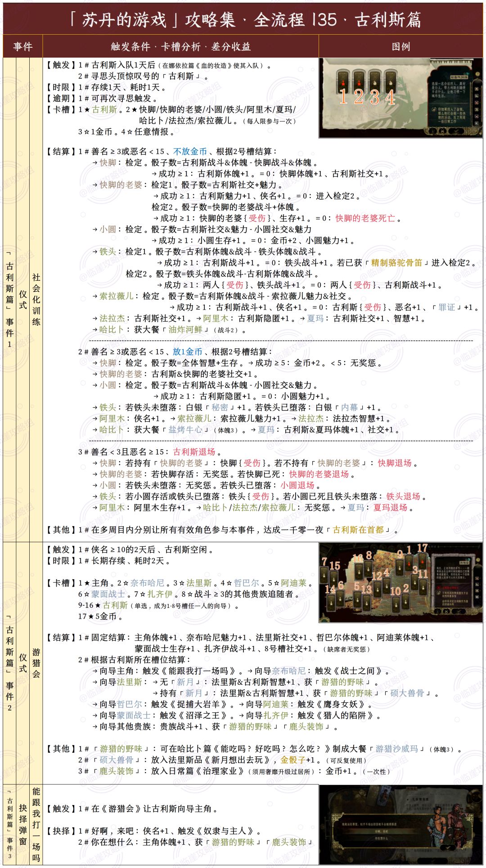Click the blue text 放1金币
This screenshot has height=868, width=486.
187,352
